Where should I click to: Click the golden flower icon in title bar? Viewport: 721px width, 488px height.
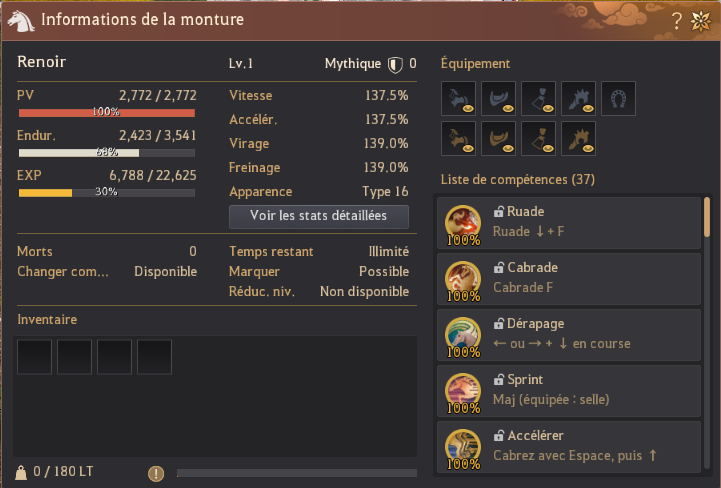tap(701, 21)
